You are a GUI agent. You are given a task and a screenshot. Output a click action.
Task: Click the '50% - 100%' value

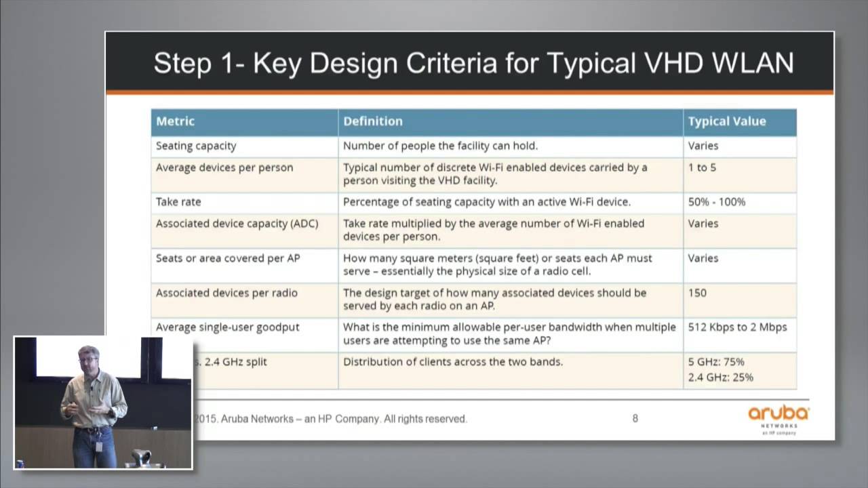tap(716, 202)
